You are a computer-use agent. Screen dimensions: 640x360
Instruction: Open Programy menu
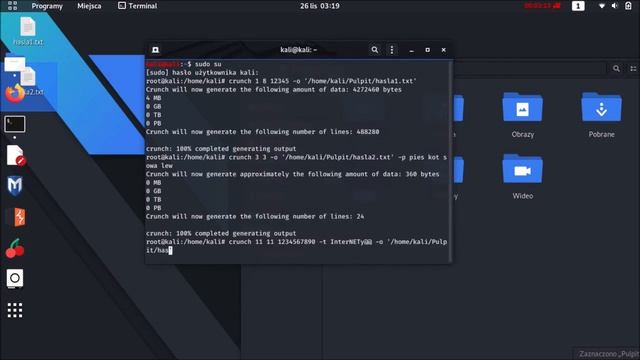[x=47, y=6]
